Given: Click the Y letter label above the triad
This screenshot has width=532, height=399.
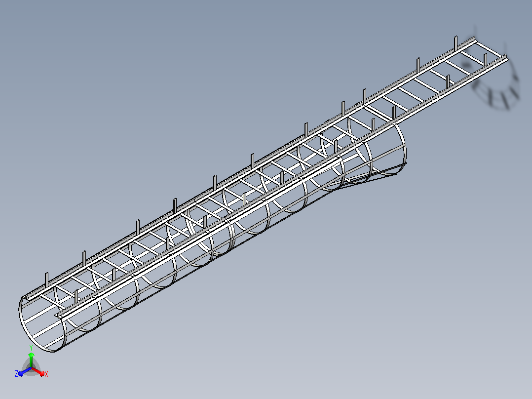Looking at the screenshot, I should [x=31, y=347].
